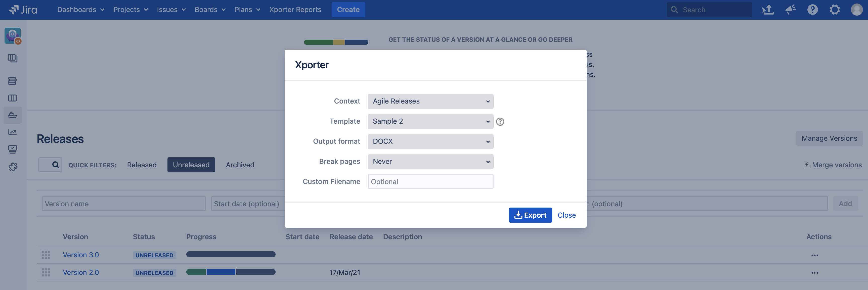Click the user profile avatar

coord(856,10)
